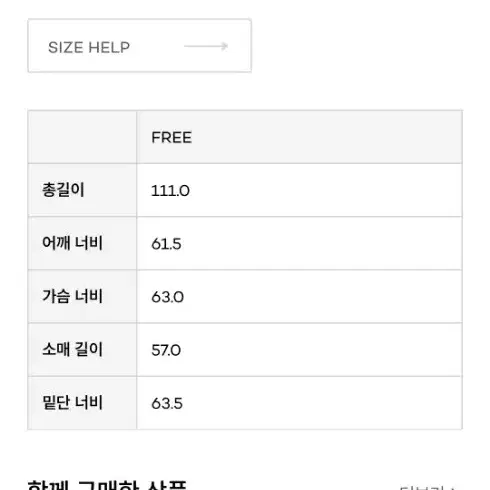Click the 111.0 total length value
Viewport: 490px width, 490px height.
tap(170, 191)
